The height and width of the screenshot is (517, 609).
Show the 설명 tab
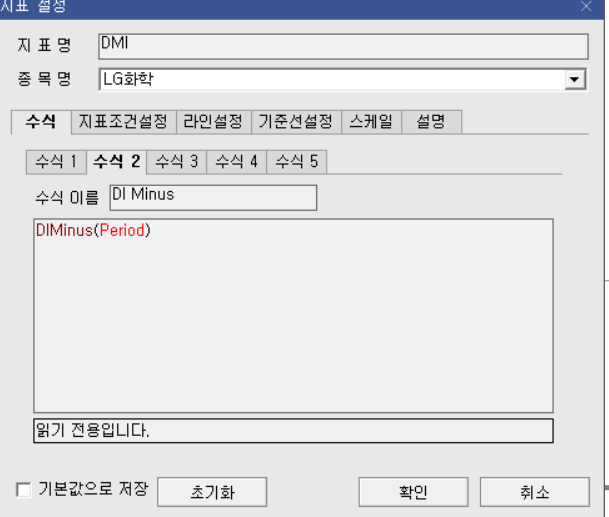point(432,122)
